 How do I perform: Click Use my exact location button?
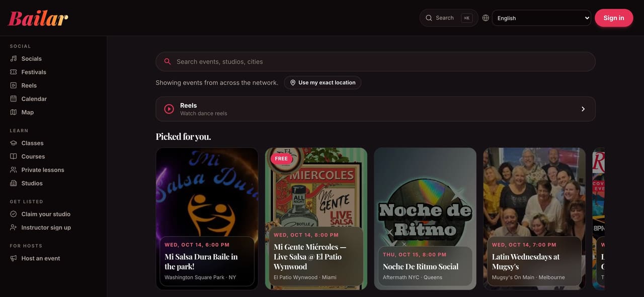tap(323, 83)
